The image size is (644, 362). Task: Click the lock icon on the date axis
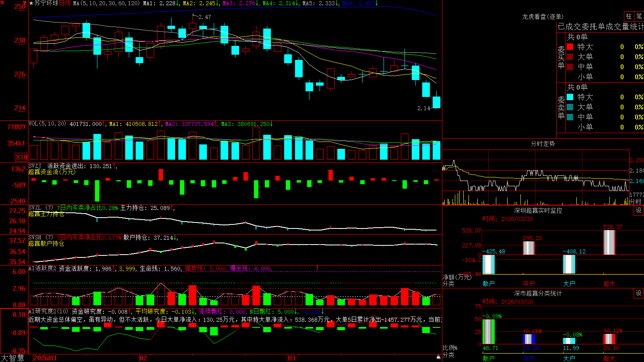click(x=438, y=357)
